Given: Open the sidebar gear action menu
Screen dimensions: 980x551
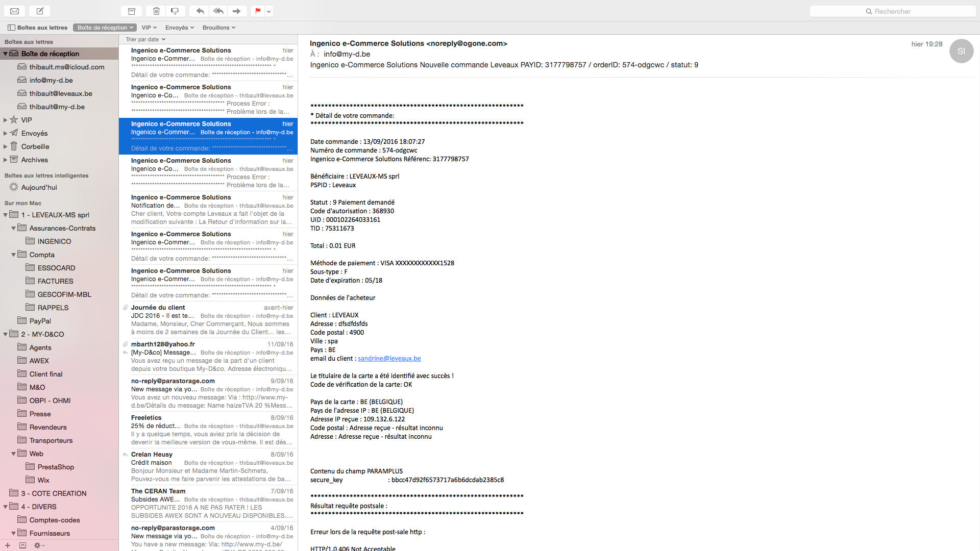Looking at the screenshot, I should [x=39, y=545].
